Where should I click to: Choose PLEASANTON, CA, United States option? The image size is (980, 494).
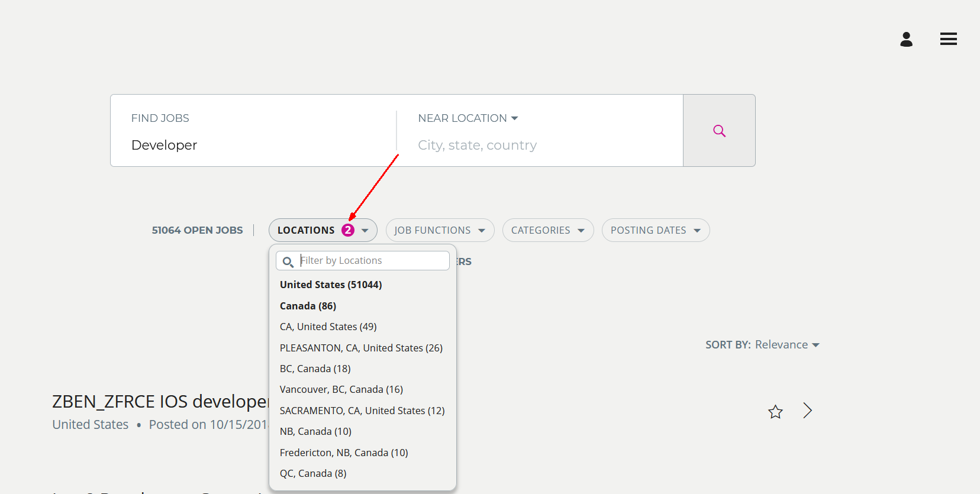coord(361,348)
